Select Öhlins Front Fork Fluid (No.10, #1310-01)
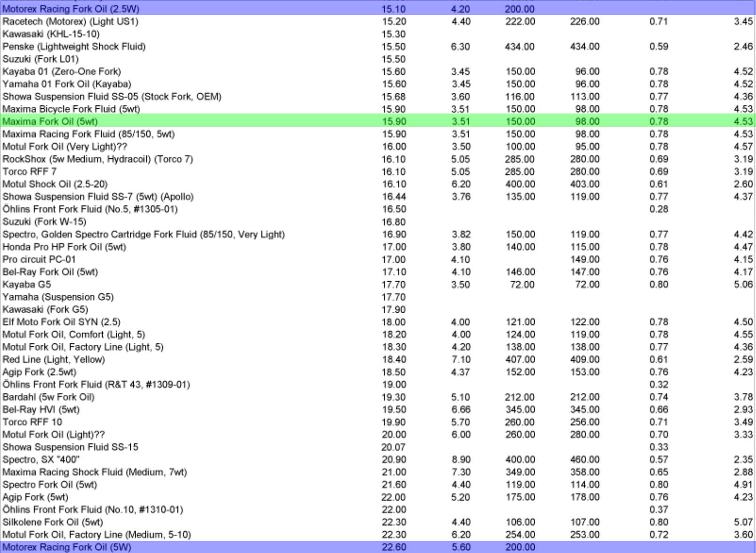This screenshot has width=756, height=553. tap(93, 510)
